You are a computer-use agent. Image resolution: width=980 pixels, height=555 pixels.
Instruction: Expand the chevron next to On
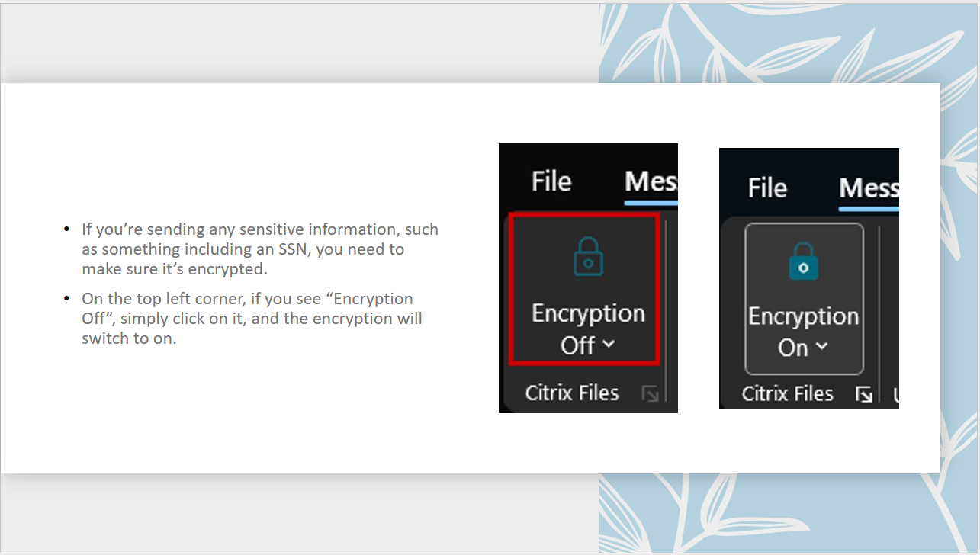(821, 347)
